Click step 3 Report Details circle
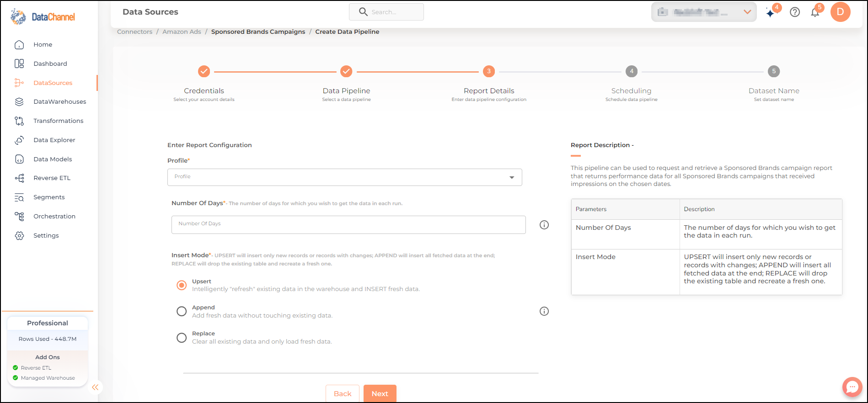The image size is (868, 403). pyautogui.click(x=489, y=71)
